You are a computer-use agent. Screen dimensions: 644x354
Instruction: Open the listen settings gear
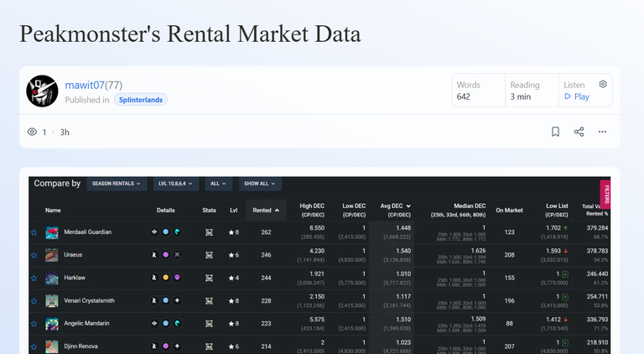pyautogui.click(x=603, y=84)
